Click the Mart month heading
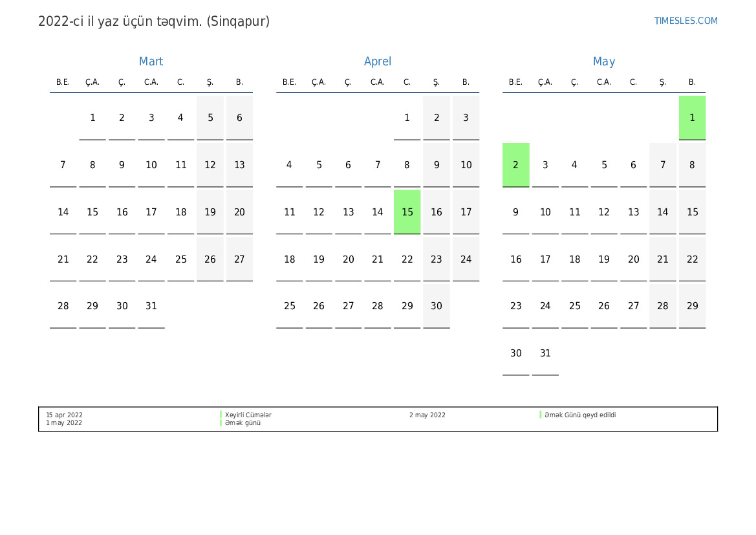 coord(151,61)
